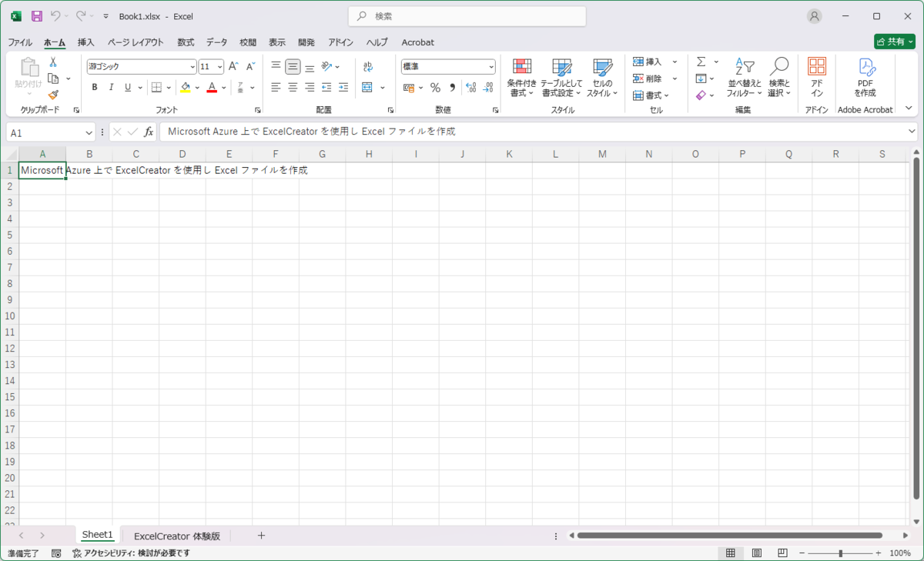Open テーブルとして書式設定 dropdown

561,77
